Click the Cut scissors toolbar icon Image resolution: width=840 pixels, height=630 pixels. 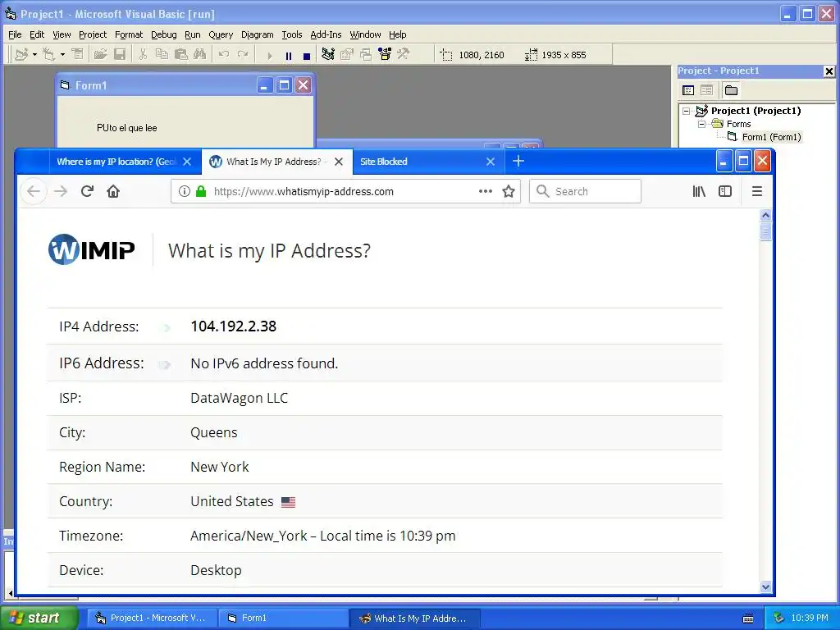click(x=143, y=55)
